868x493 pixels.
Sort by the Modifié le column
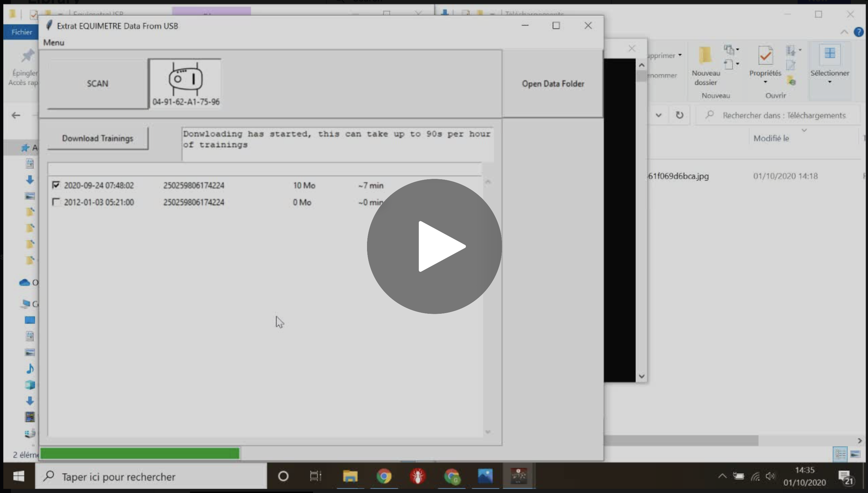(771, 138)
